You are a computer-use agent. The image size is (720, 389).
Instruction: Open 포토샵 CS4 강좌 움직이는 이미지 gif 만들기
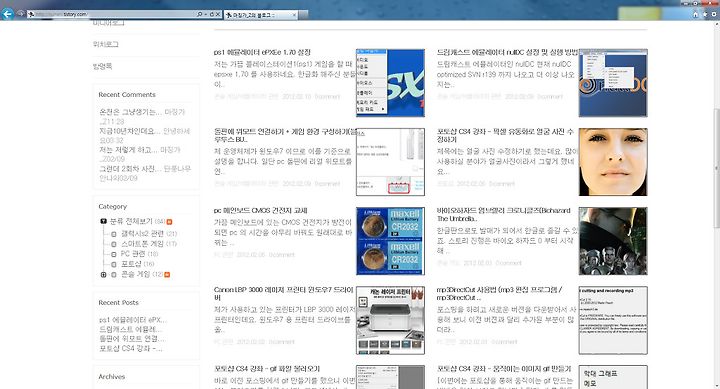504,369
